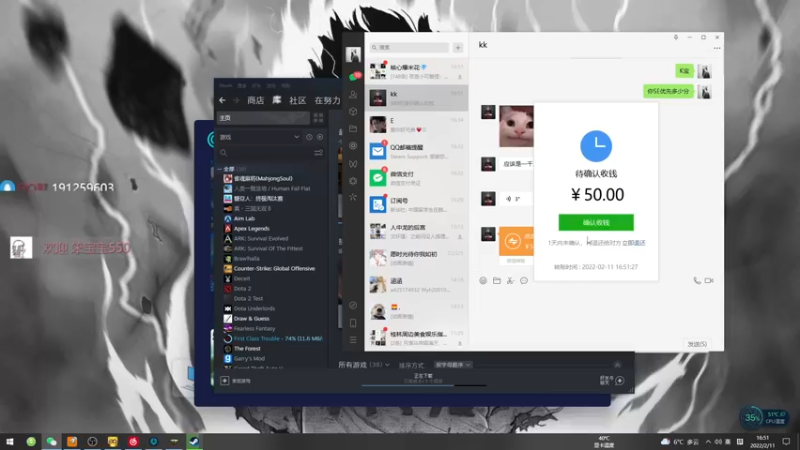Click the scissors screenshot icon in chat toolbar
Image resolution: width=800 pixels, height=450 pixels.
510,281
